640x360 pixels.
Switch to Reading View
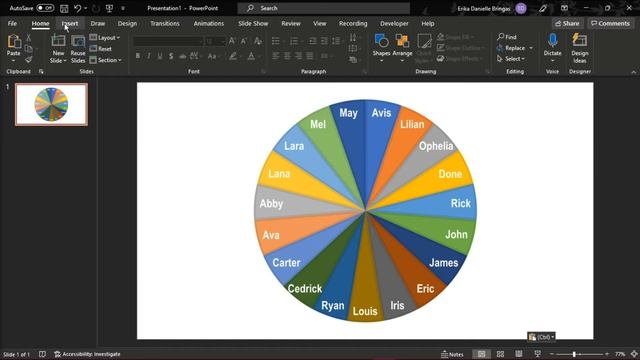519,354
